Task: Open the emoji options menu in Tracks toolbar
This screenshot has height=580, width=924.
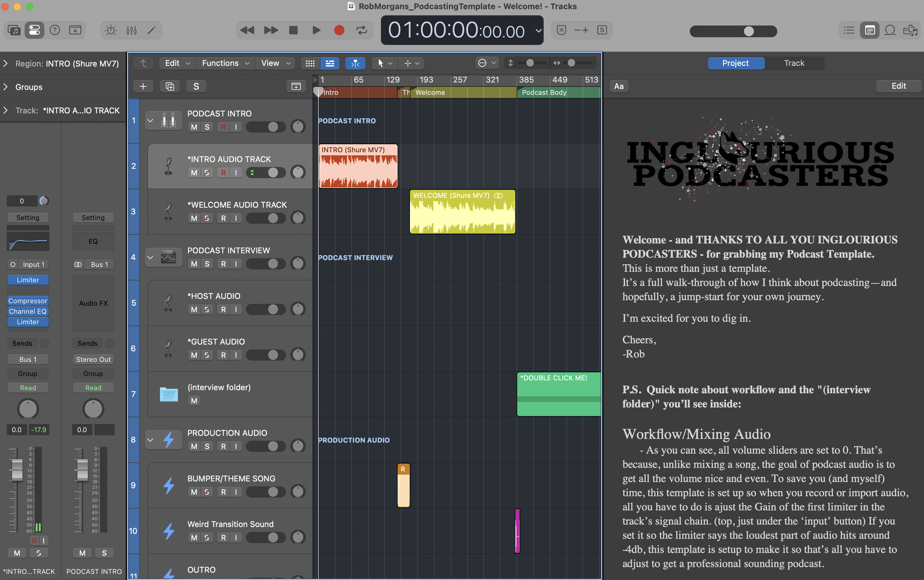Action: (x=487, y=63)
